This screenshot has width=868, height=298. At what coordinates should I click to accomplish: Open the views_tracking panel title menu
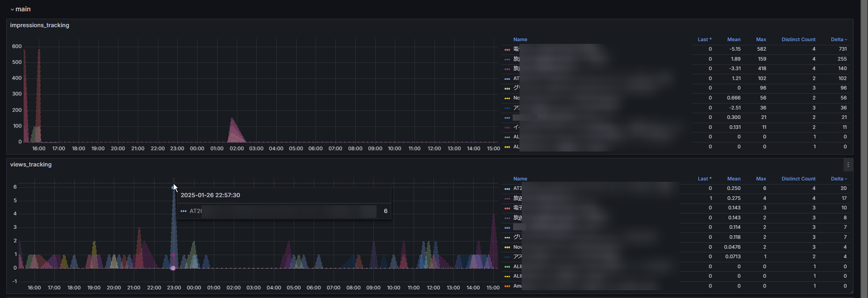[x=31, y=165]
